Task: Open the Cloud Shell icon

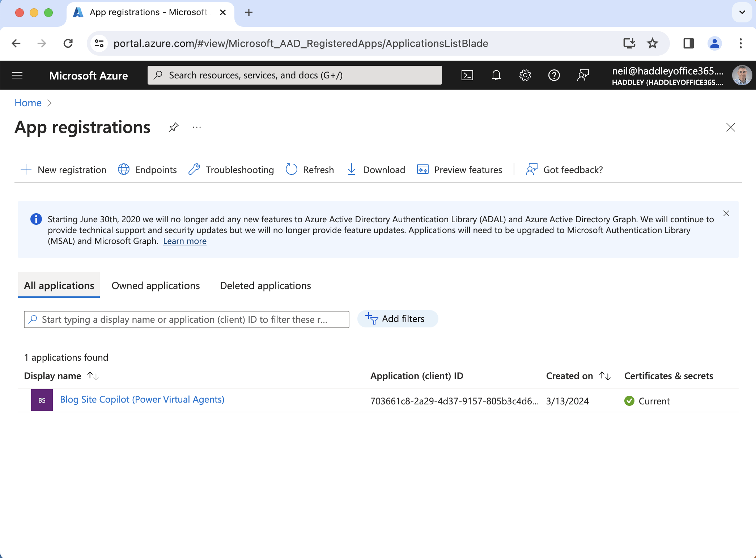Action: tap(467, 75)
